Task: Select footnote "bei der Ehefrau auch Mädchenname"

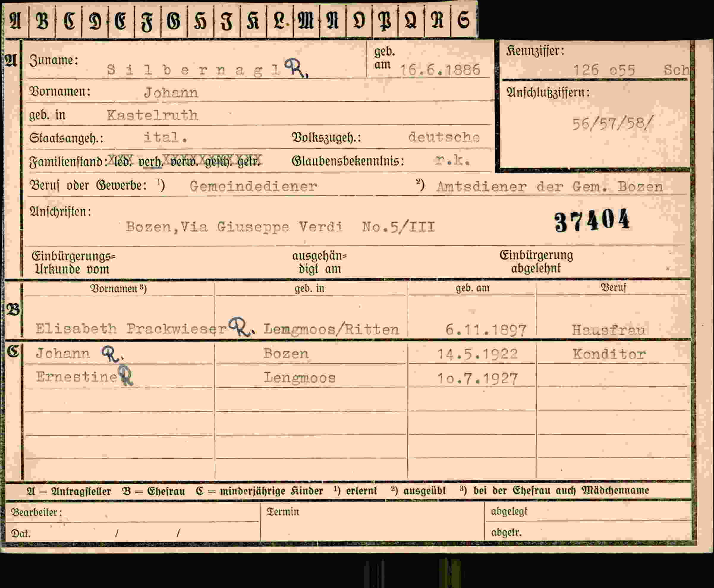Action: pyautogui.click(x=561, y=490)
